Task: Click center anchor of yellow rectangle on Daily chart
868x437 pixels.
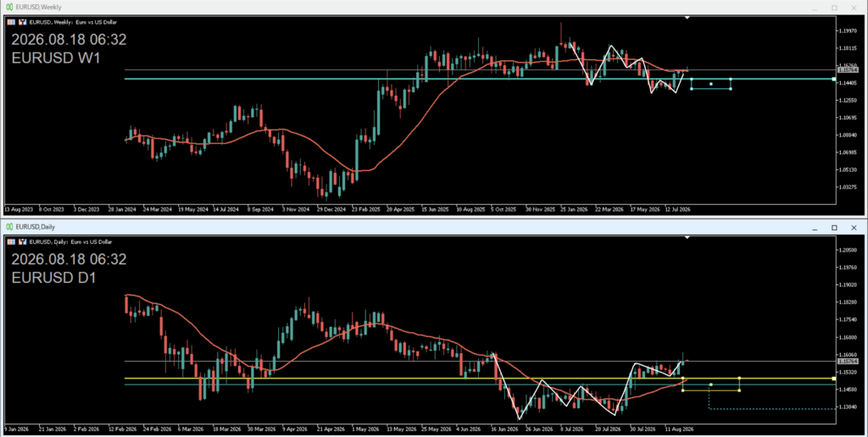Action: pos(711,384)
